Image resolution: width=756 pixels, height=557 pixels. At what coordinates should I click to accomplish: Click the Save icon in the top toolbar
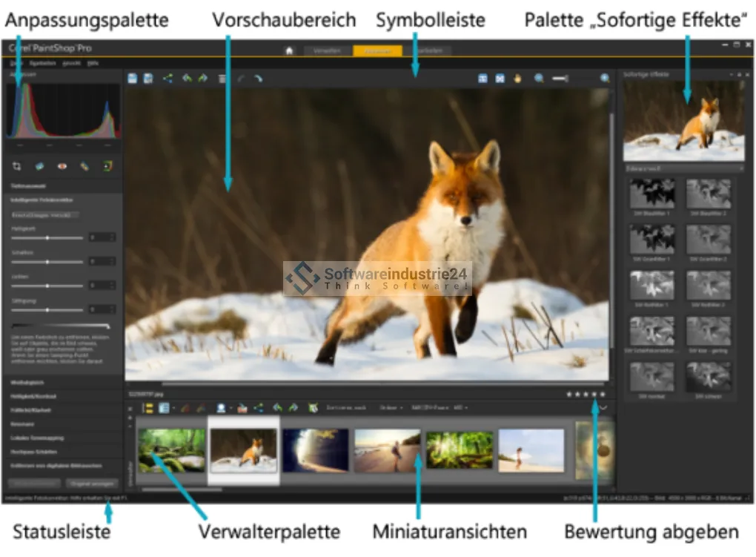point(132,78)
